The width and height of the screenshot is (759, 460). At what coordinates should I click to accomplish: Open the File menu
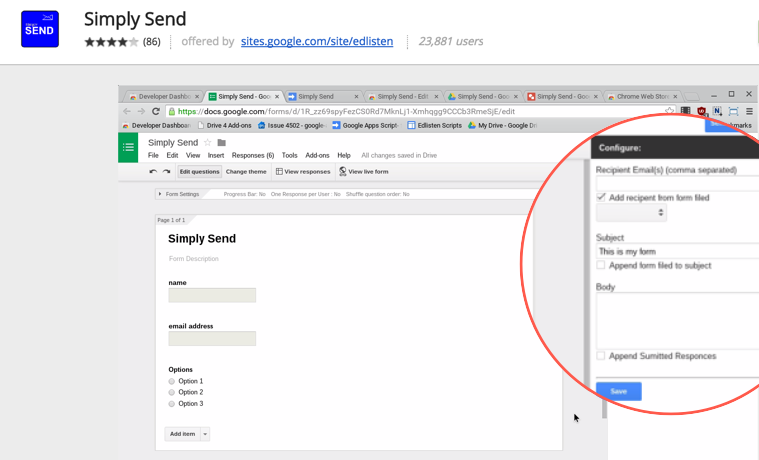tap(153, 155)
